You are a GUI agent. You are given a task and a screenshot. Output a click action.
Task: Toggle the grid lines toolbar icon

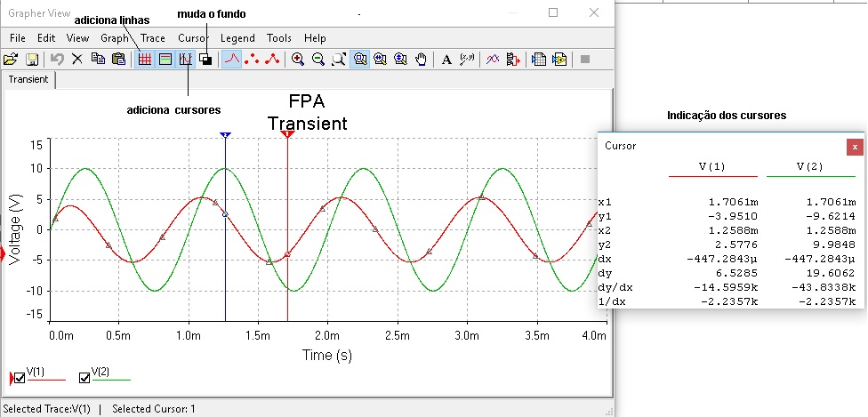pos(144,60)
